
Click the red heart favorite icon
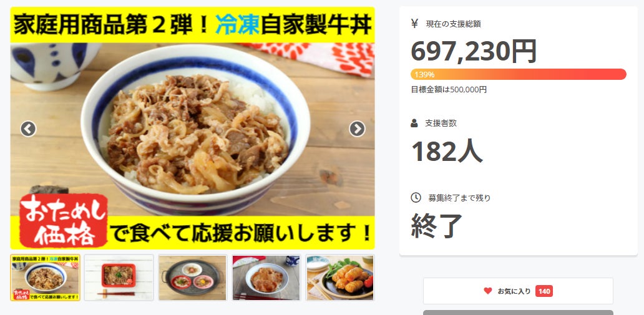tap(487, 291)
